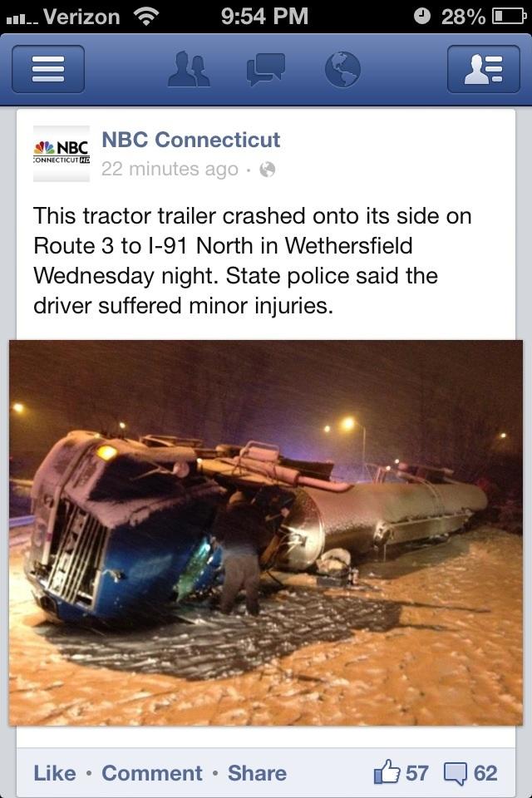532x798 pixels.
Task: Share the tractor trailer post
Action: coord(257,773)
